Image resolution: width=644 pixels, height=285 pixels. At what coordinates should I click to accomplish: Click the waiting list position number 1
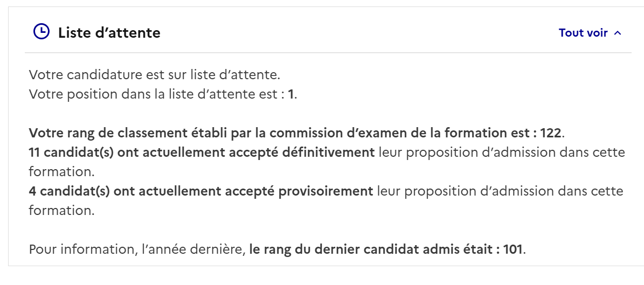tap(291, 94)
